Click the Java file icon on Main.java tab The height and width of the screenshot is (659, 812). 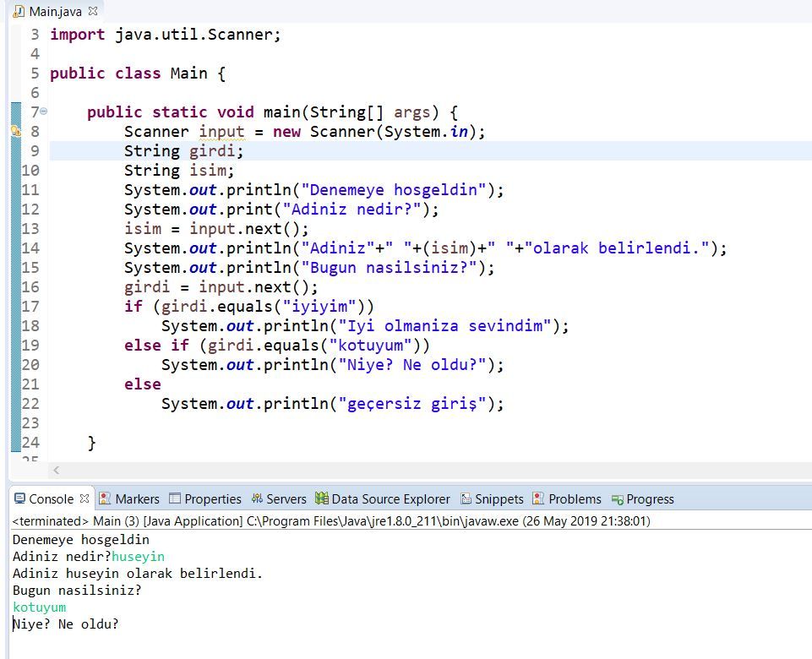pos(19,11)
